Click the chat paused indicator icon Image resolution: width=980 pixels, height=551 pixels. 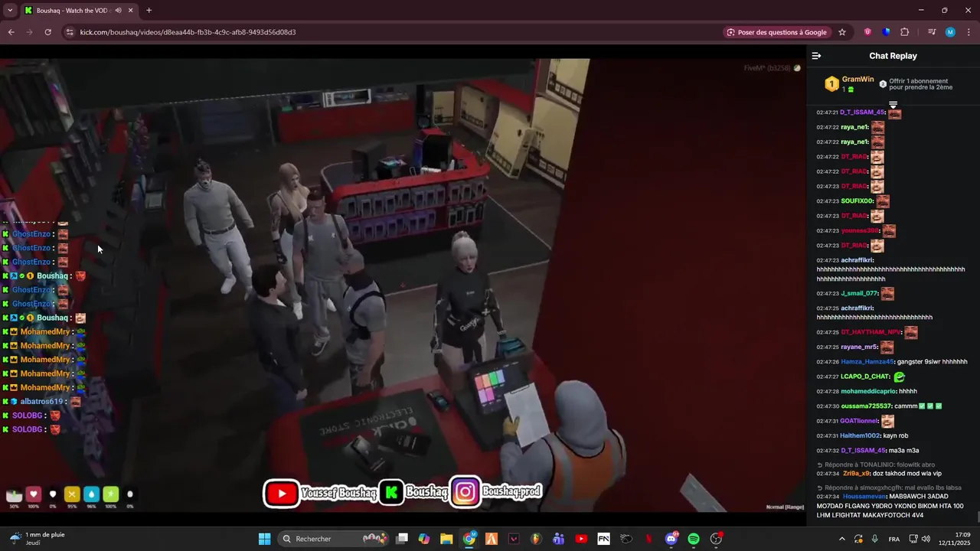893,105
